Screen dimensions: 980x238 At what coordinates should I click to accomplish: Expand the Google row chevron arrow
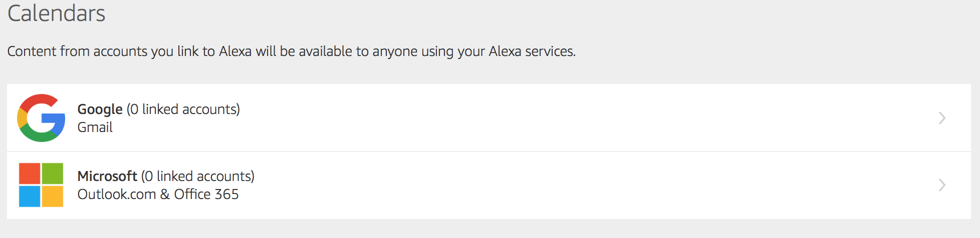click(x=942, y=118)
